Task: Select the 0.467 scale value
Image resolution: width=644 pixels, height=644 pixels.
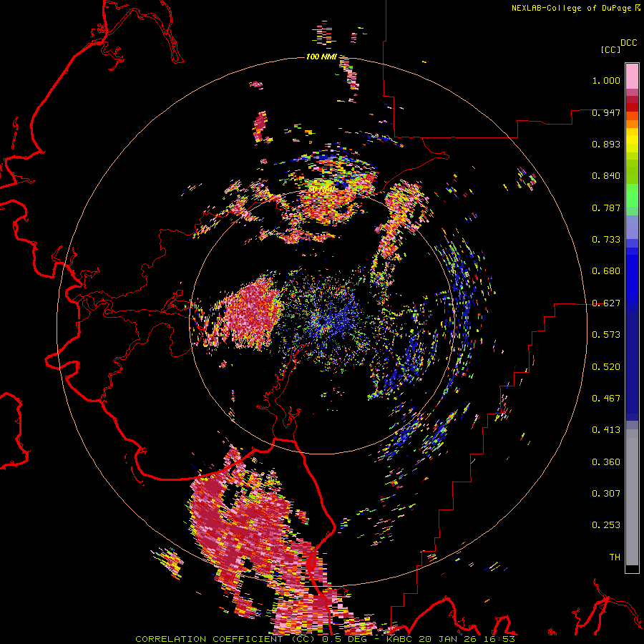Action: pos(606,399)
